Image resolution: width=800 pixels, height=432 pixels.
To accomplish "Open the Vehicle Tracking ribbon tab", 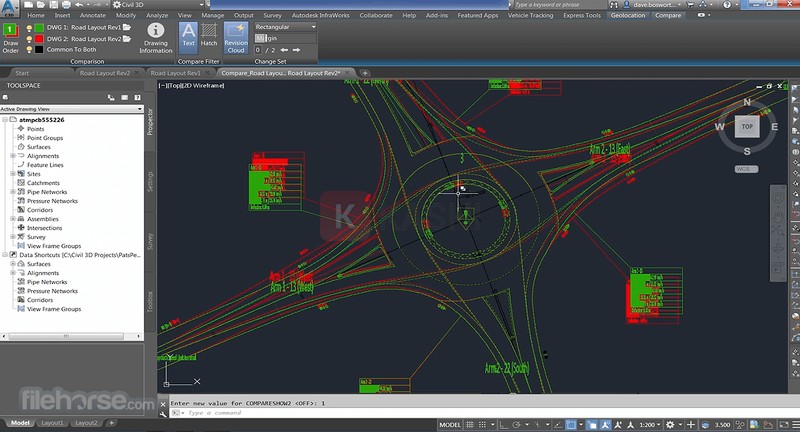I will coord(530,15).
